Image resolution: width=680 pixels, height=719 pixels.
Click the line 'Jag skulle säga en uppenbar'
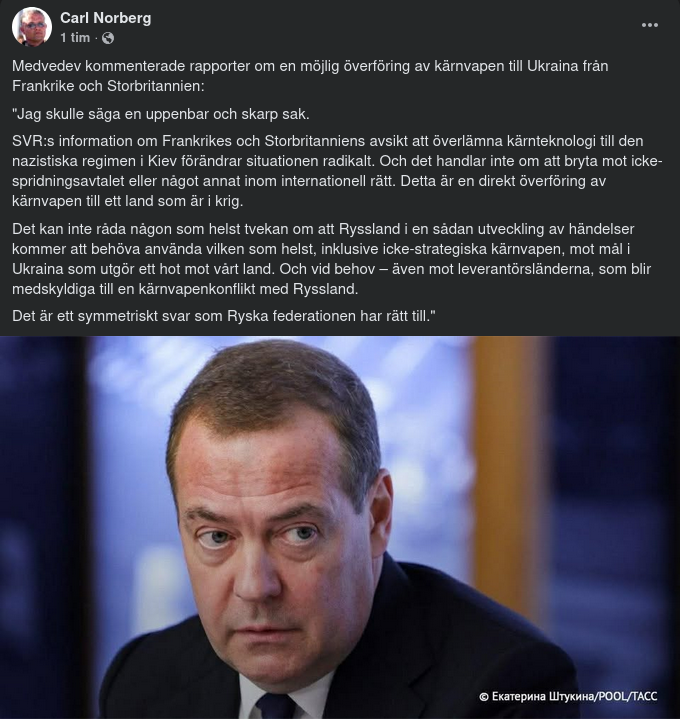[x=161, y=114]
